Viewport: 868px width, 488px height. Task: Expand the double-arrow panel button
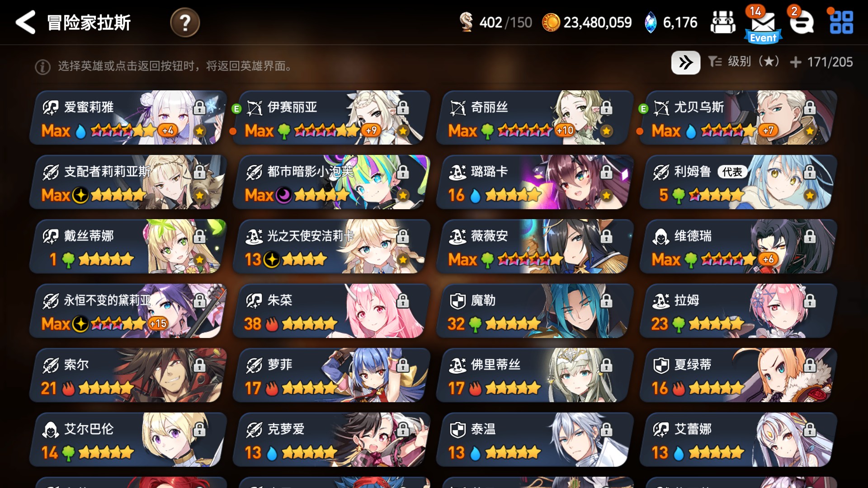[686, 62]
